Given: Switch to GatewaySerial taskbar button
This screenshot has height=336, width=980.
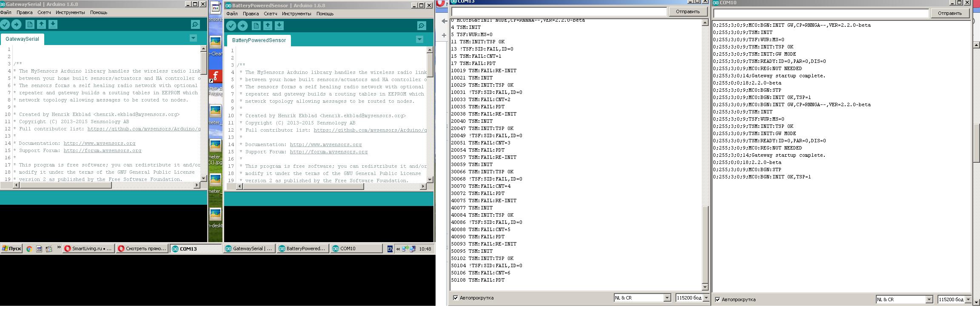Looking at the screenshot, I should click(x=249, y=249).
